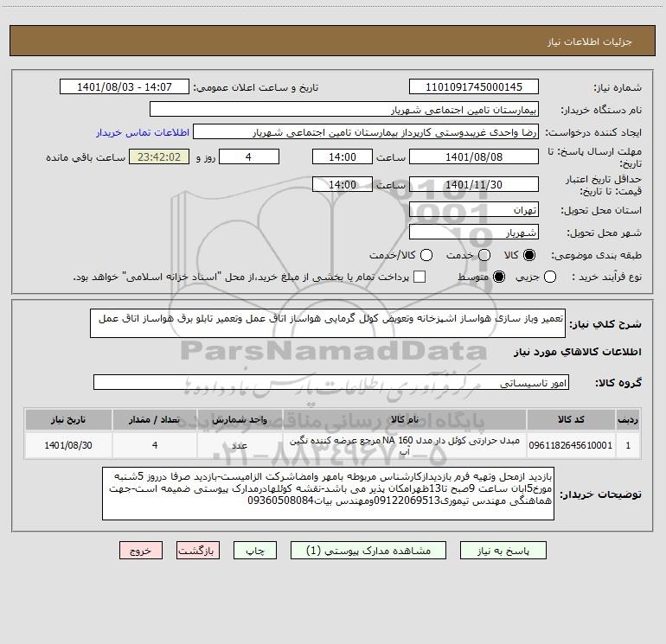Click the quantity cell showing 4
Screen dimensions: 666x644
[x=155, y=445]
